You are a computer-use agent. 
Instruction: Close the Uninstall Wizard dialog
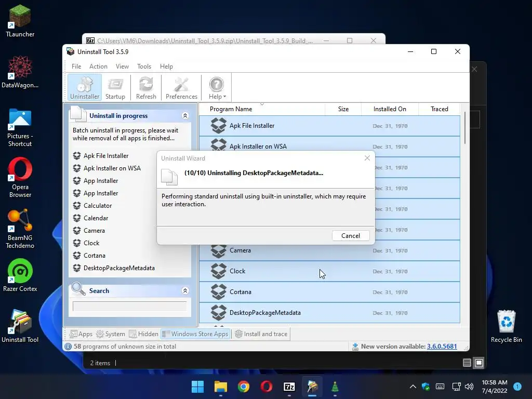click(367, 158)
